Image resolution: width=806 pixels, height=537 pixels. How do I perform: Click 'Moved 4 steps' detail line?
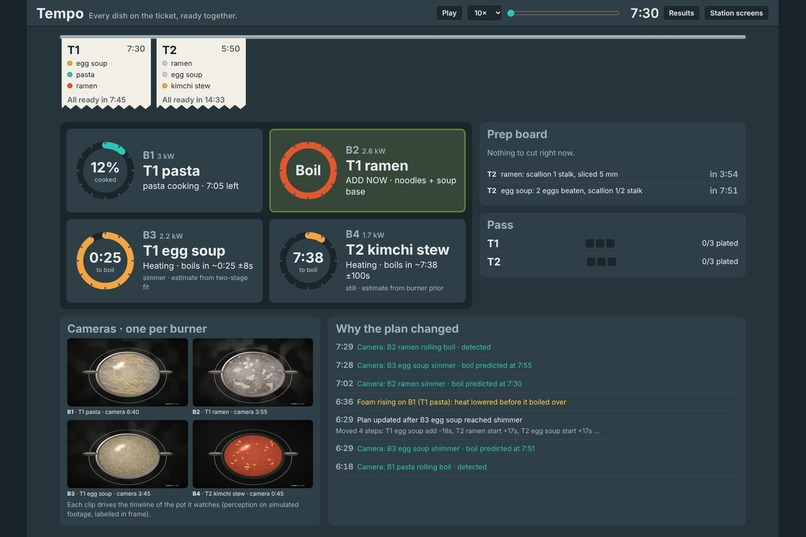(x=467, y=431)
